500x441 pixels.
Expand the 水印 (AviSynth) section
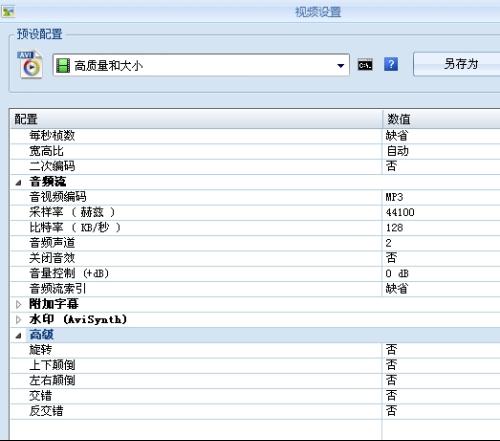pos(19,320)
